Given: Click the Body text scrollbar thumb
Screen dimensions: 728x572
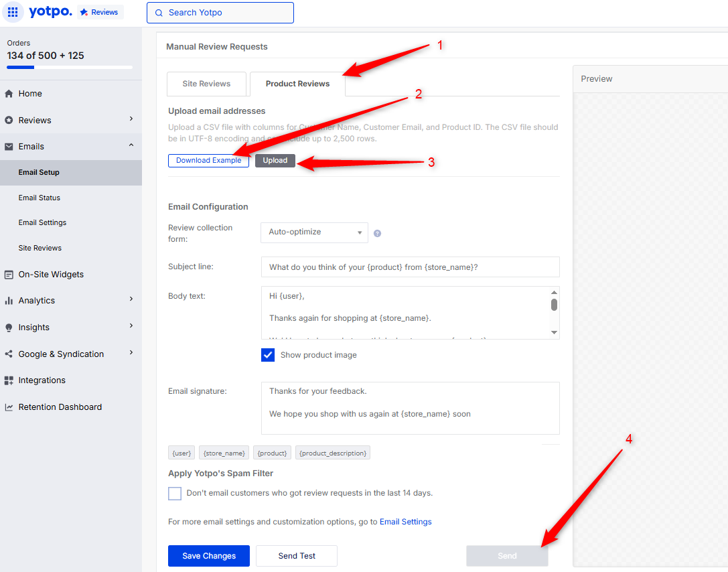Looking at the screenshot, I should coord(554,305).
